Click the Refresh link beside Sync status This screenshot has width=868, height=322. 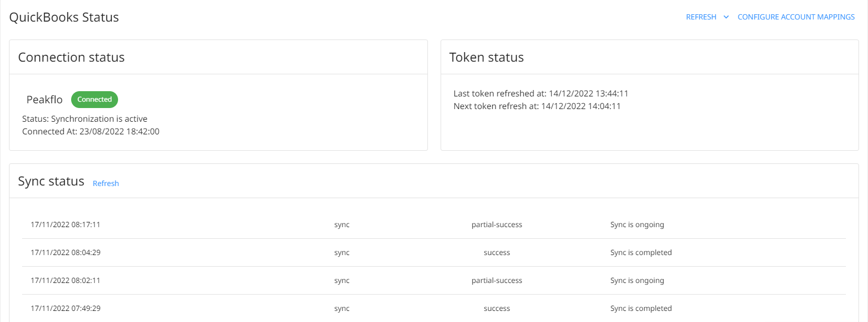pyautogui.click(x=106, y=183)
